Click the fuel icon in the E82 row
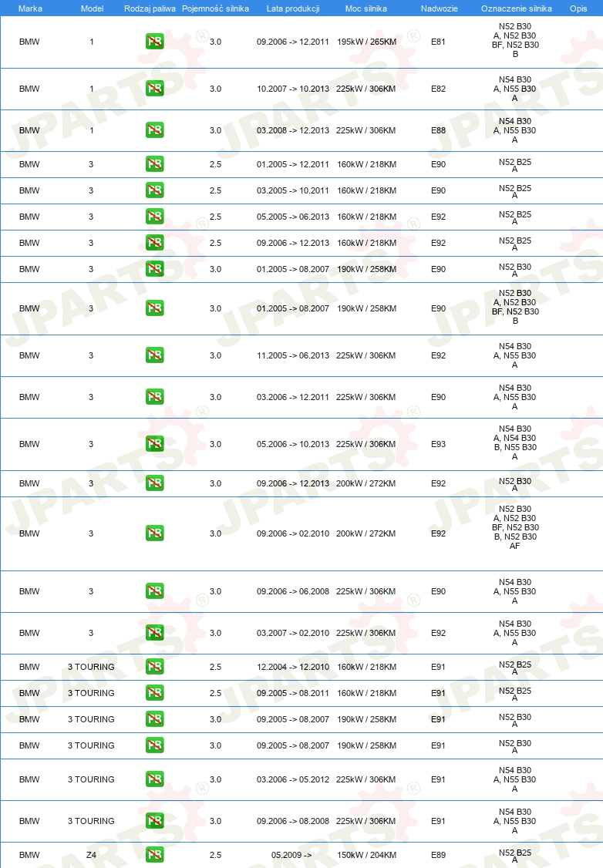The image size is (603, 868). coord(154,89)
